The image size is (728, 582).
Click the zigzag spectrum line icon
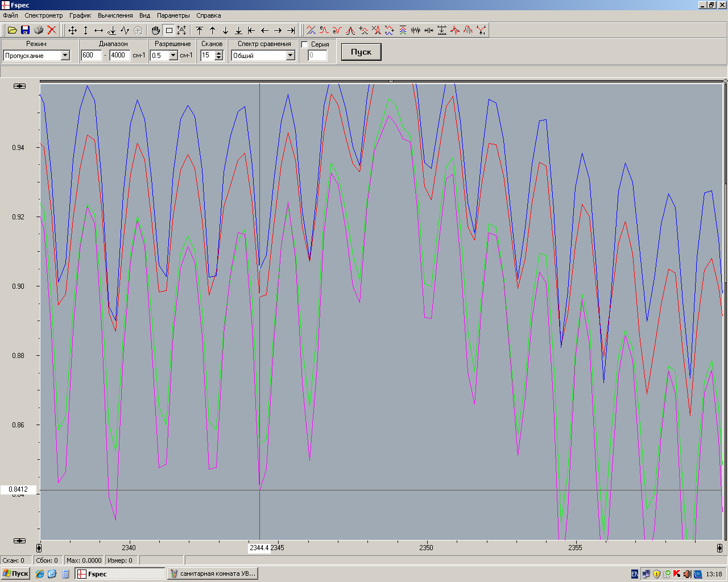125,30
